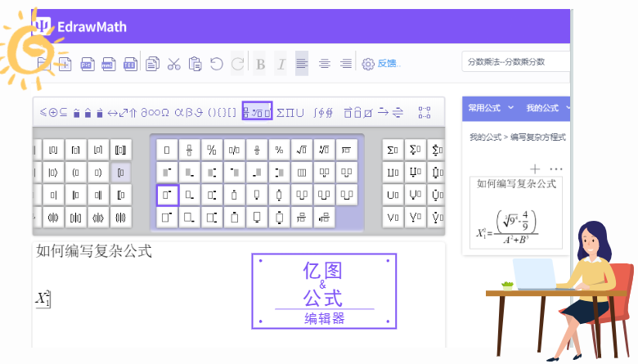Open three-dots more options menu
Viewport: 638px width, 364px height.
point(556,169)
